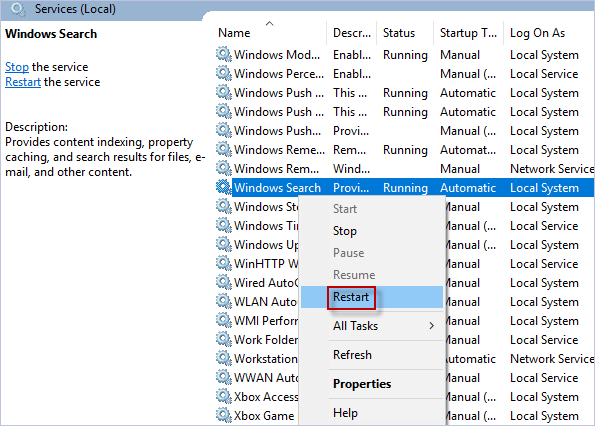Screen dimensions: 595x426
Task: Click the gear icon of WWAN Aut service
Action: (224, 377)
